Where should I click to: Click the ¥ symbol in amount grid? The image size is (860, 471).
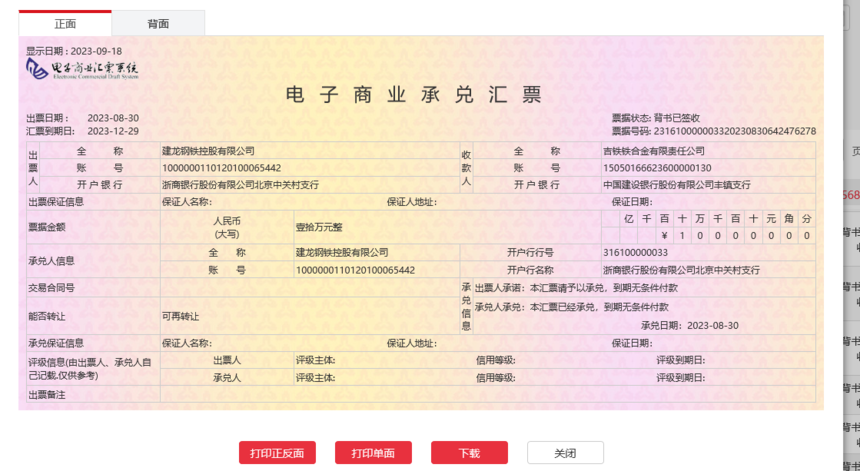(664, 236)
